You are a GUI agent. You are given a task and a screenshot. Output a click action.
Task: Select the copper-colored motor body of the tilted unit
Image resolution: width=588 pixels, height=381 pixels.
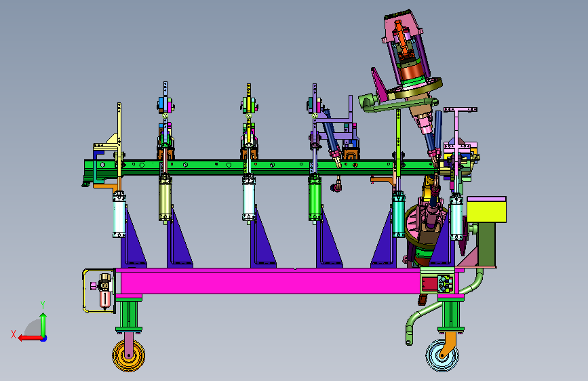[x=412, y=71]
